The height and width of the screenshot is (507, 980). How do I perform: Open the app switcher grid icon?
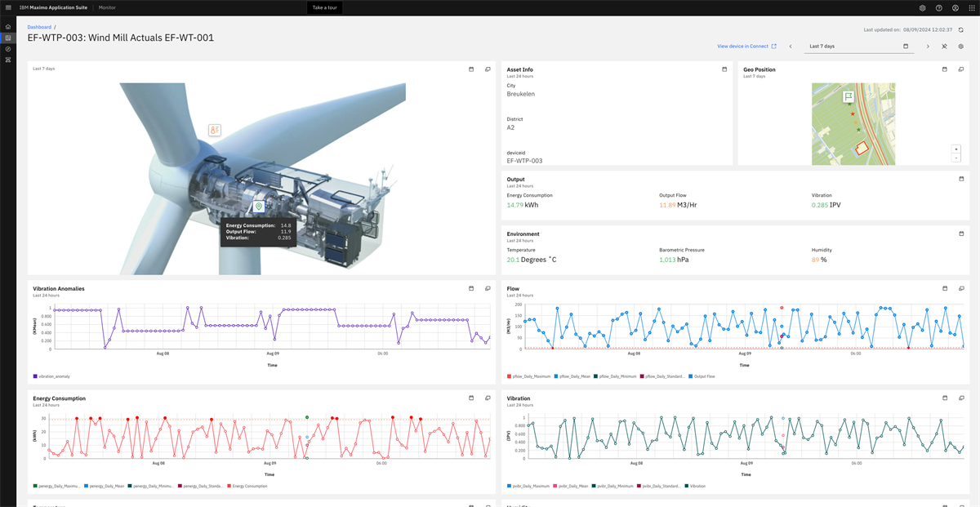point(972,7)
